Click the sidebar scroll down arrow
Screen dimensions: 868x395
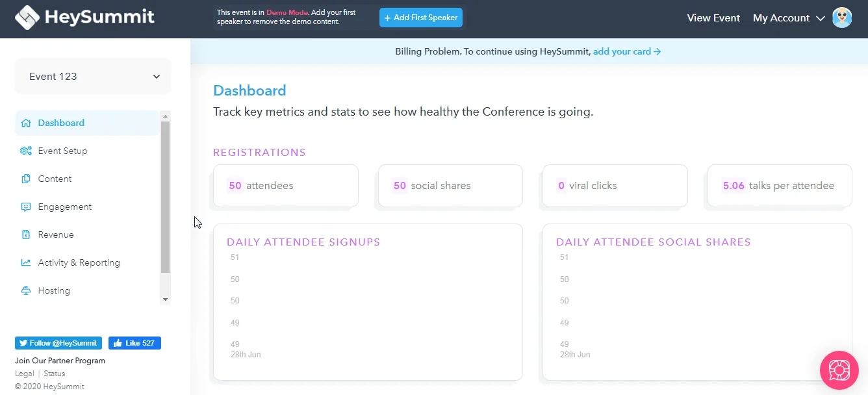(x=165, y=299)
